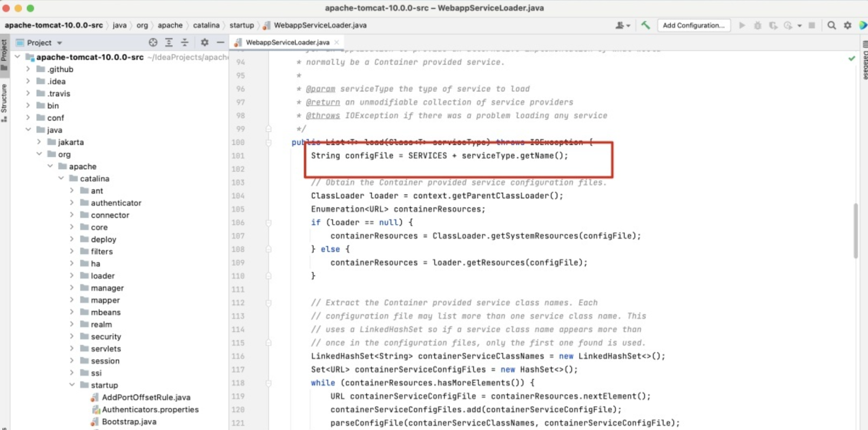The width and height of the screenshot is (868, 430).
Task: Open Project panel options gear
Action: 205,42
